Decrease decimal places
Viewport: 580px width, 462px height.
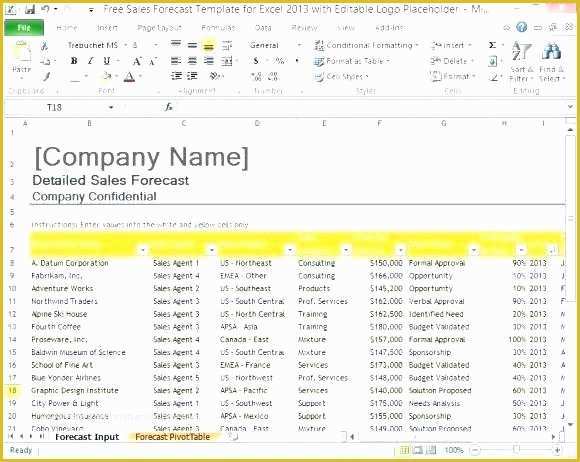[273, 77]
